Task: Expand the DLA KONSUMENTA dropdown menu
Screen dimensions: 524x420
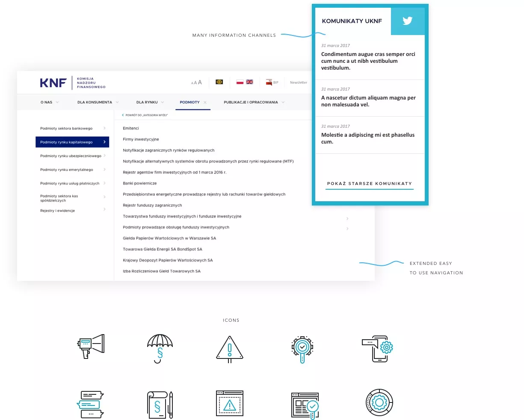Action: tap(98, 103)
